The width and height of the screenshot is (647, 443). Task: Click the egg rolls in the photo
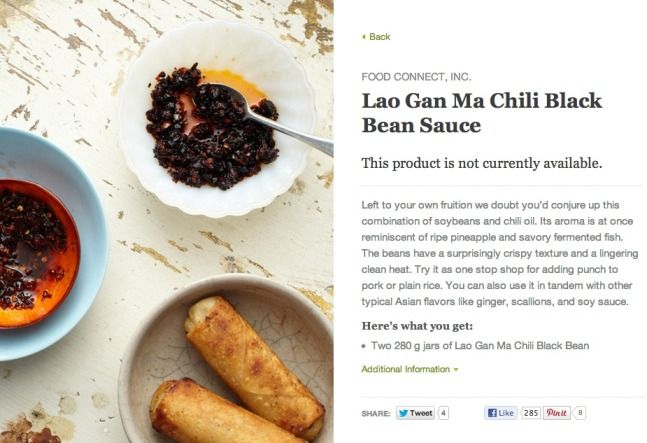pyautogui.click(x=238, y=371)
